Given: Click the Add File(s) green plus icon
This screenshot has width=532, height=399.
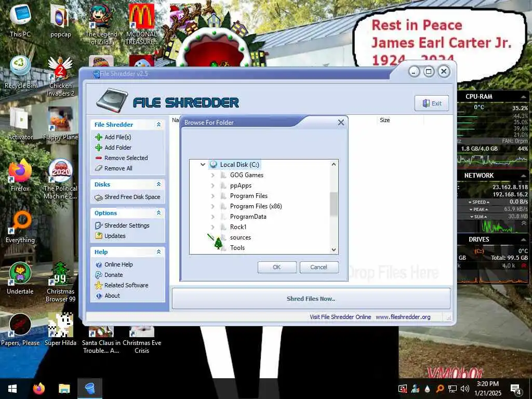Looking at the screenshot, I should click(98, 137).
